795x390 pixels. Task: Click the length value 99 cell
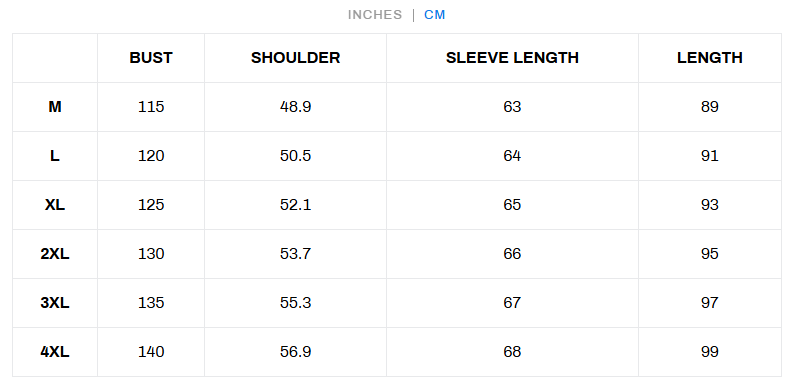point(710,351)
